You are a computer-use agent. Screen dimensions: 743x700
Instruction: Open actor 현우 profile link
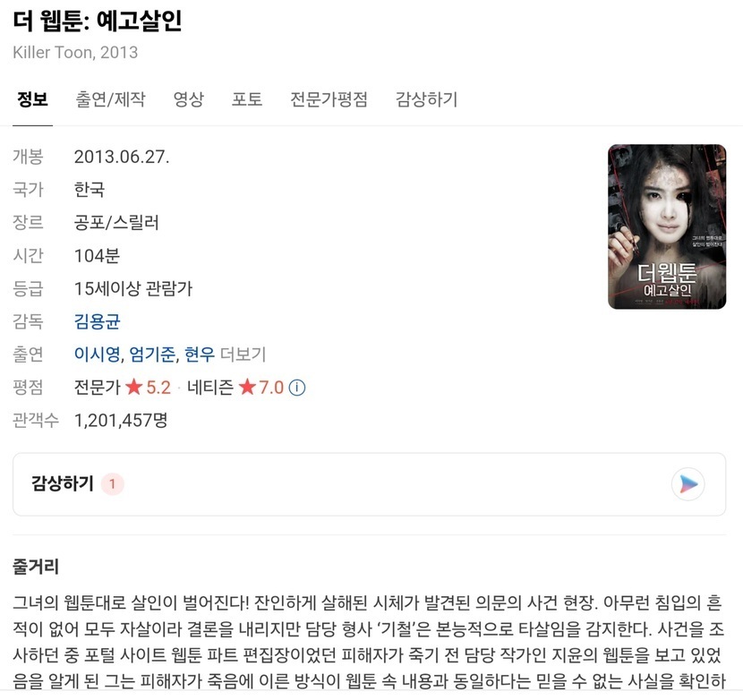[x=200, y=354]
